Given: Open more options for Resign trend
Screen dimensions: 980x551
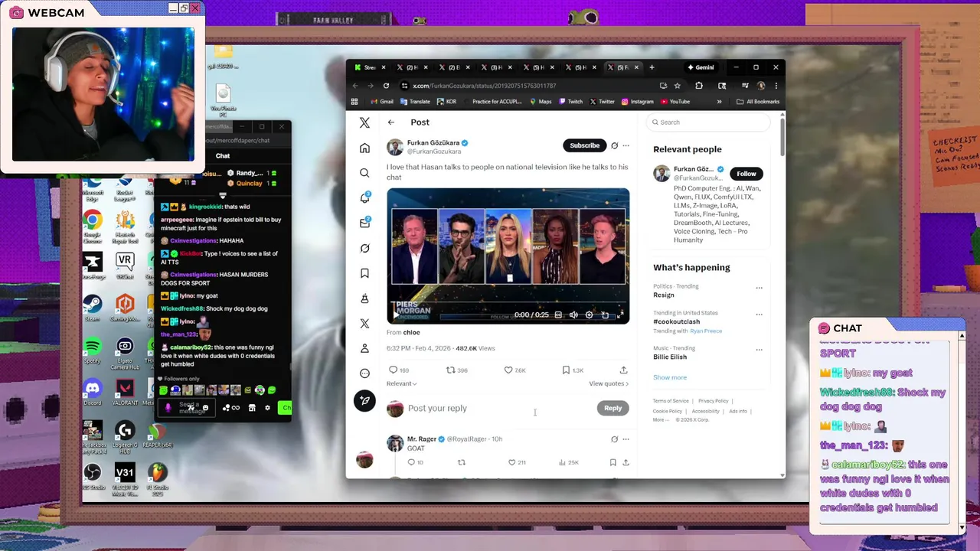Looking at the screenshot, I should tap(759, 288).
